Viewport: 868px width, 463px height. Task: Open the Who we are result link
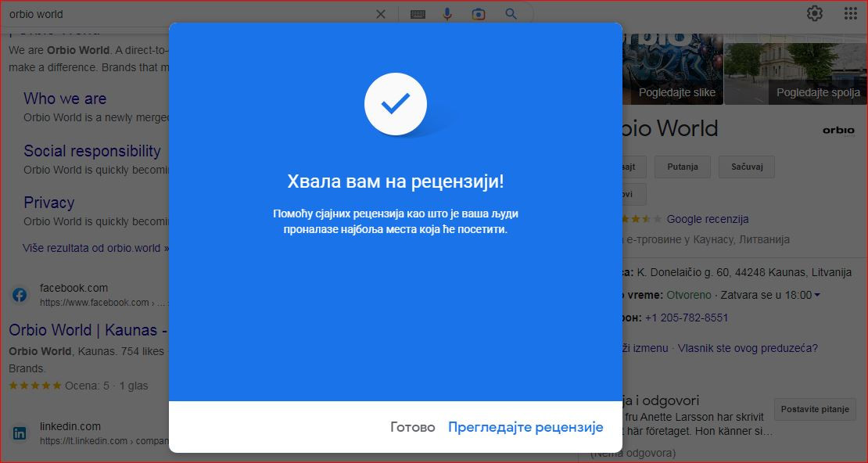65,99
